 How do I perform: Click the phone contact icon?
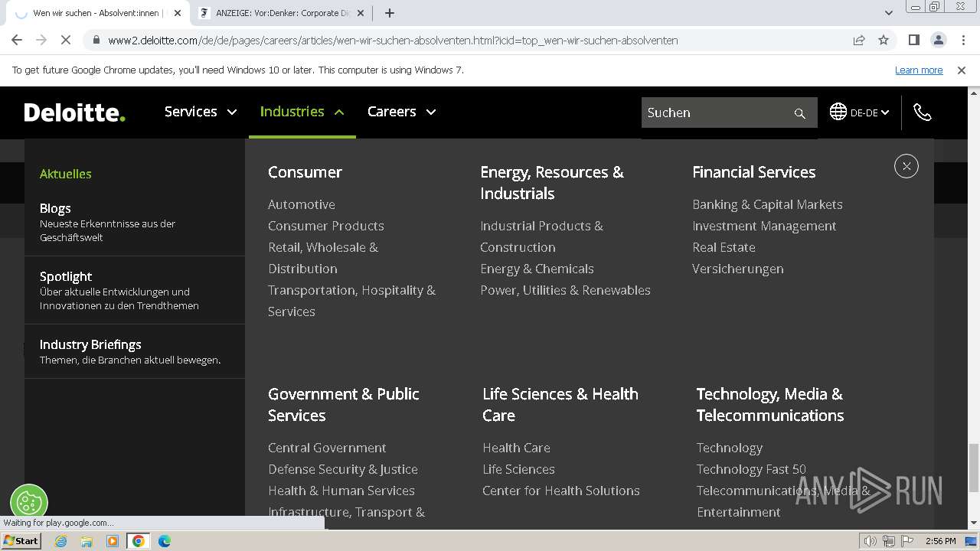tap(923, 112)
